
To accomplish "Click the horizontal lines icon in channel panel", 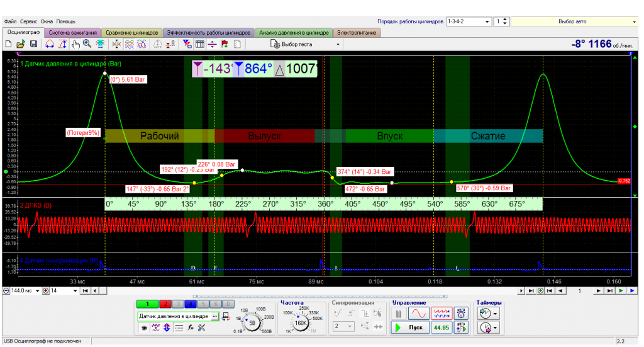I will [x=179, y=327].
